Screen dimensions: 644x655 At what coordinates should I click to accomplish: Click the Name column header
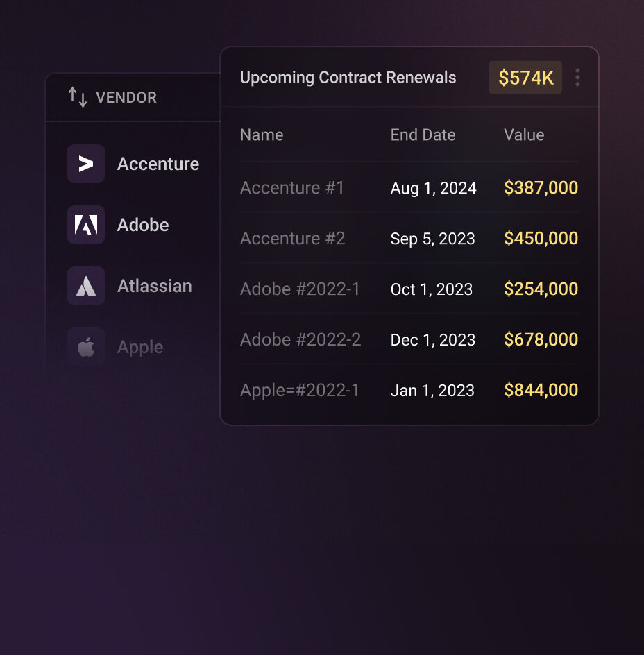tap(262, 135)
